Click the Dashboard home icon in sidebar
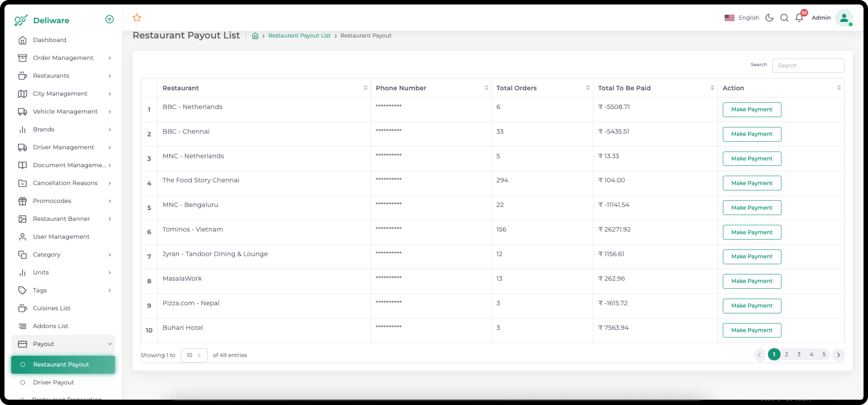 coord(22,40)
